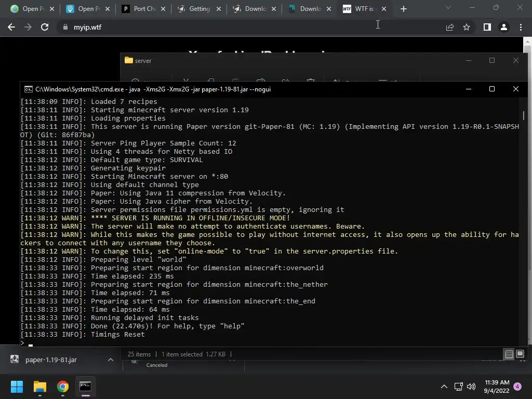The width and height of the screenshot is (532, 399).
Task: Switch to the Getting tab
Action: 199,9
